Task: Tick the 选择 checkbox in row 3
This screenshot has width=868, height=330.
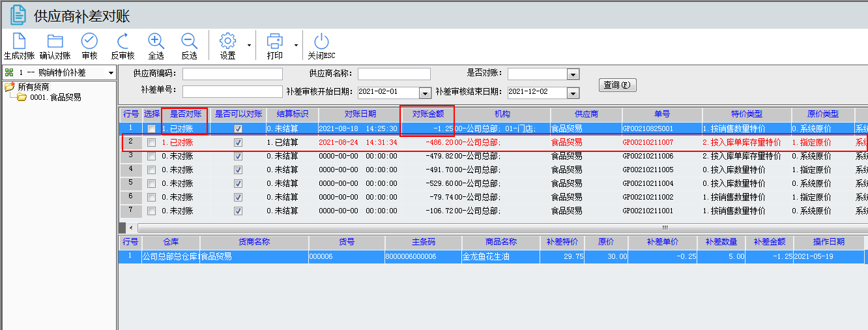Action: coord(151,156)
